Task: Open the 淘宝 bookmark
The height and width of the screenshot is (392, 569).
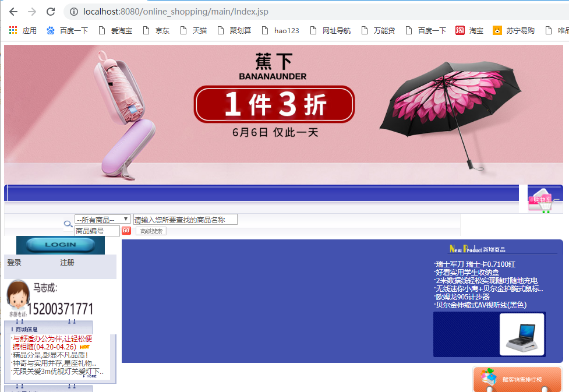Action: point(469,30)
